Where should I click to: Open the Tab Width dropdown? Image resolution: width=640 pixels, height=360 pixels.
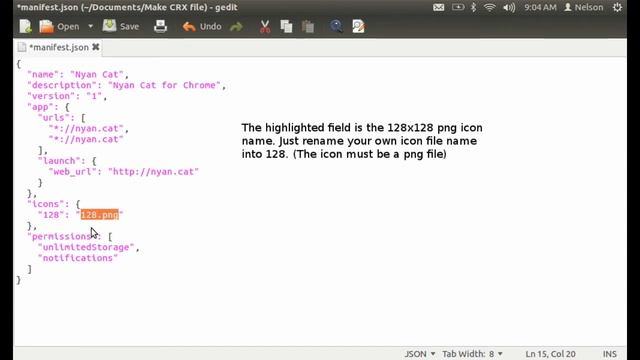[472, 354]
